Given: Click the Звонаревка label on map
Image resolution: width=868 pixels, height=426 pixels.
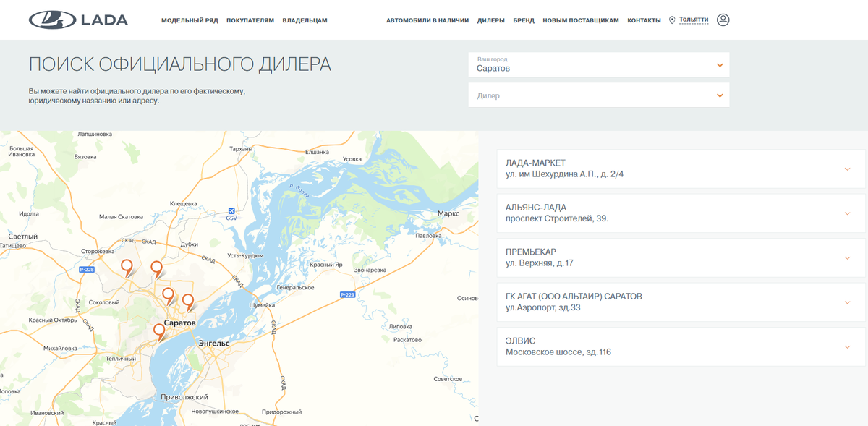Looking at the screenshot, I should pos(372,270).
